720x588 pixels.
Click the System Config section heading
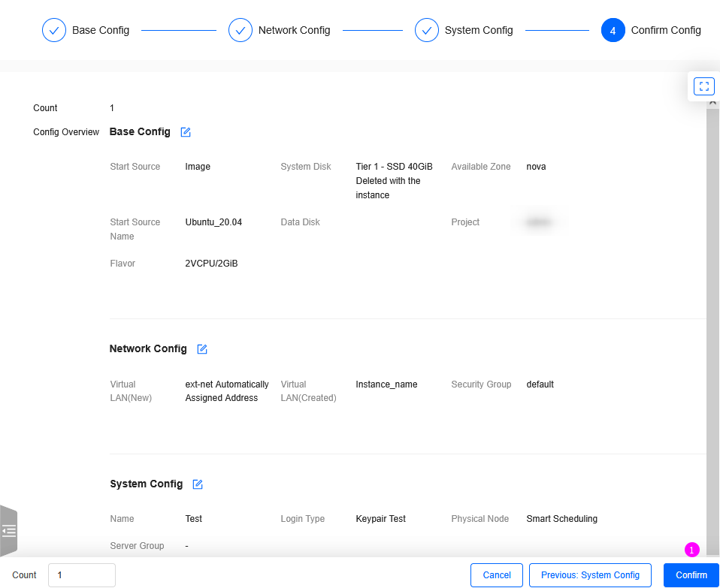coord(146,484)
